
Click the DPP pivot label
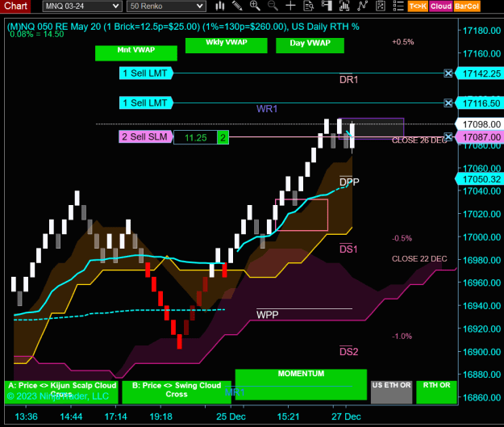[349, 182]
